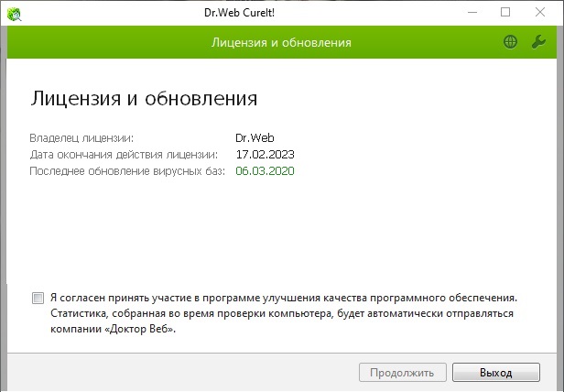Select the virus base update date 06.03.2020
This screenshot has width=564, height=392.
pyautogui.click(x=266, y=170)
